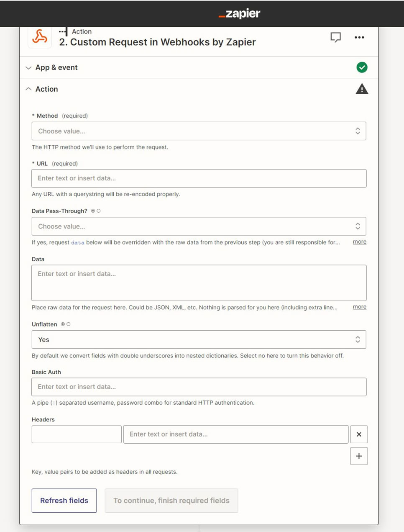Click the green checkmark on App & event
Viewport: 404px width, 532px height.
[362, 67]
